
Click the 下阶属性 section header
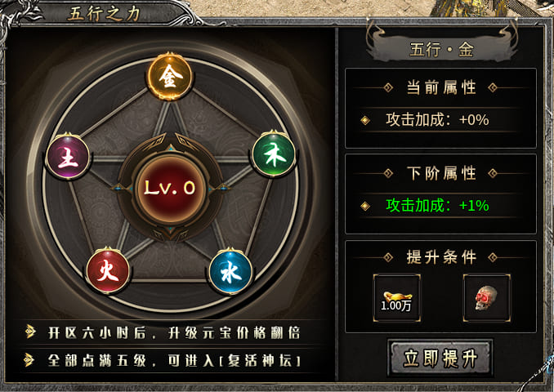pos(441,173)
